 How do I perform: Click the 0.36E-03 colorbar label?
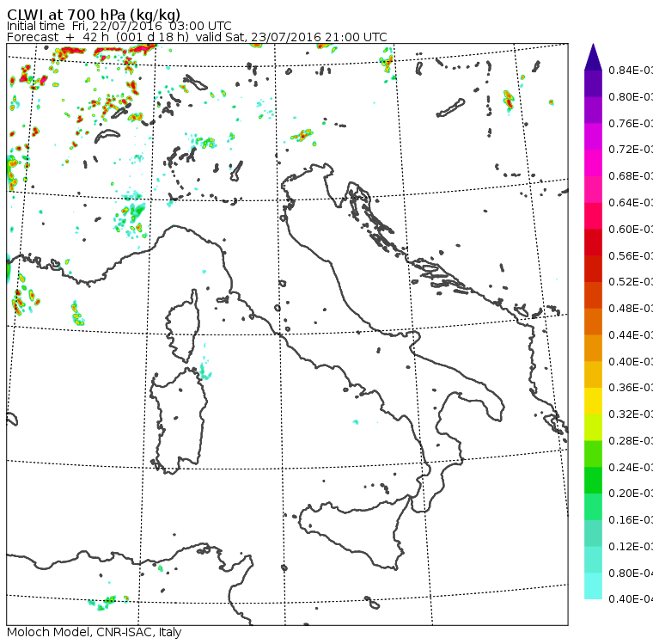[631, 388]
